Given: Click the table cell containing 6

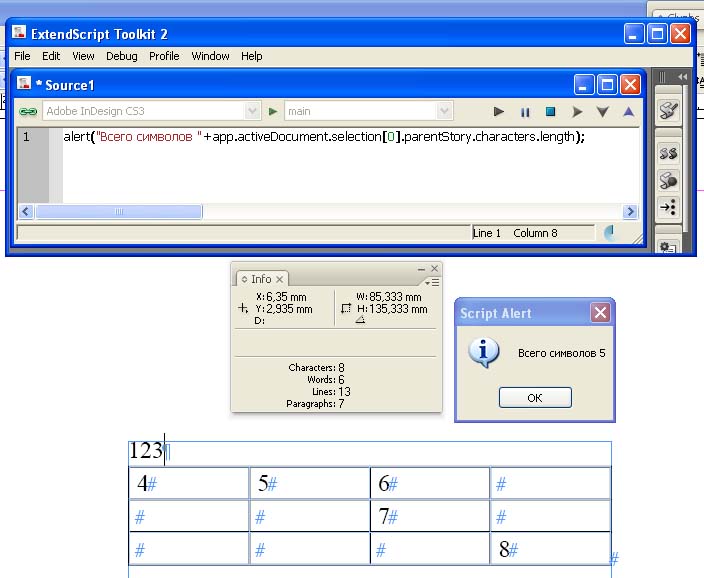Looking at the screenshot, I should pos(430,483).
